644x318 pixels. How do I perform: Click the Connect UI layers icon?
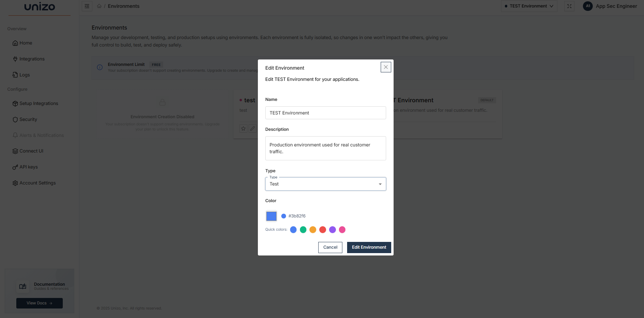15,151
